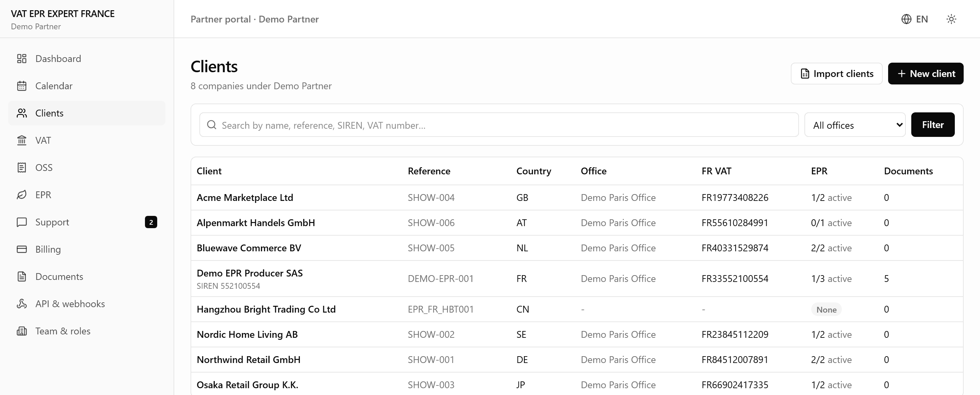Screen dimensions: 980x395
Task: Click the Dashboard grid icon in sidebar
Action: point(22,59)
